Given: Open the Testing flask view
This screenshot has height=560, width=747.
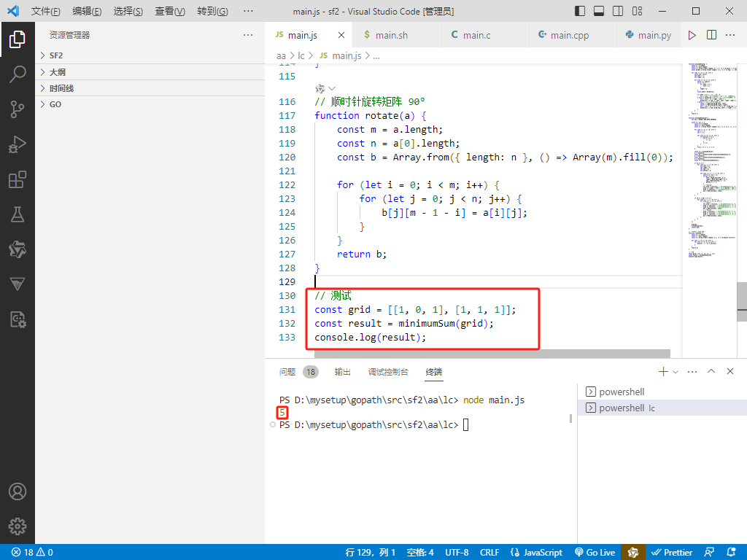Looking at the screenshot, I should point(18,214).
